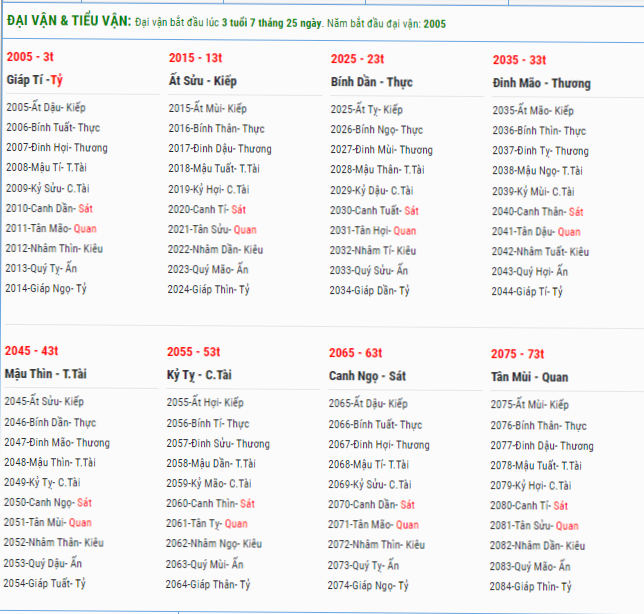The image size is (644, 614).
Task: Select row '2059-Kỷ Mão- C.Tài'
Action: click(x=209, y=483)
